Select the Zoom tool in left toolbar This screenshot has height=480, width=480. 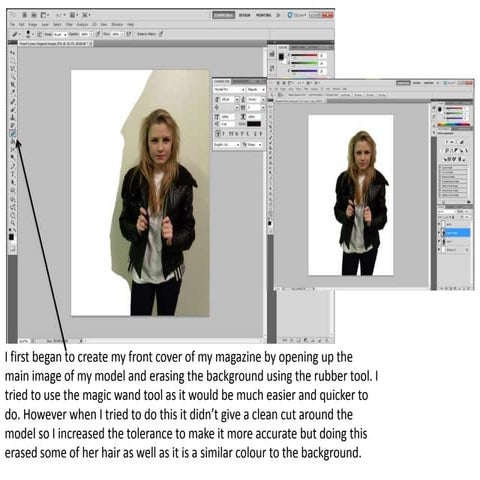[x=12, y=223]
